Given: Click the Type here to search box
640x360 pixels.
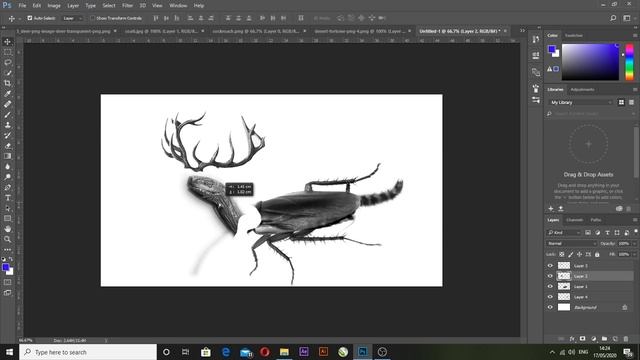Looking at the screenshot, I should [88, 352].
